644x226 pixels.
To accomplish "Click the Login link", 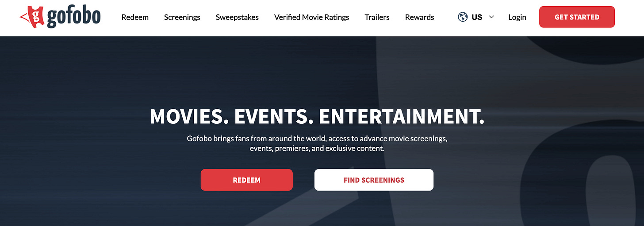I will pyautogui.click(x=517, y=17).
